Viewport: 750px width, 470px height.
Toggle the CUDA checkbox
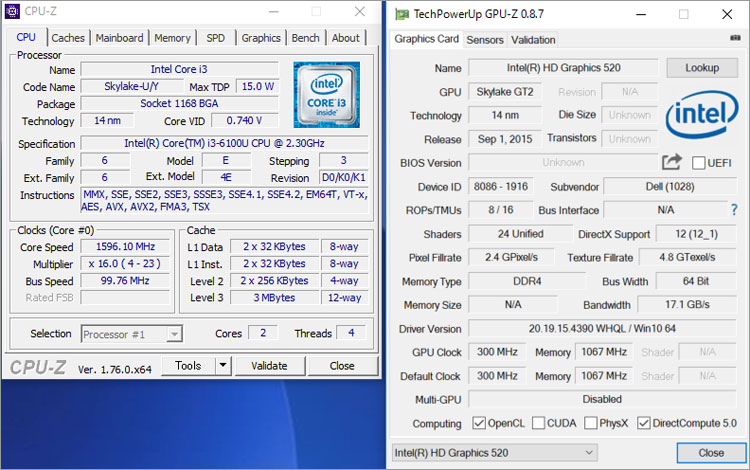tap(538, 423)
